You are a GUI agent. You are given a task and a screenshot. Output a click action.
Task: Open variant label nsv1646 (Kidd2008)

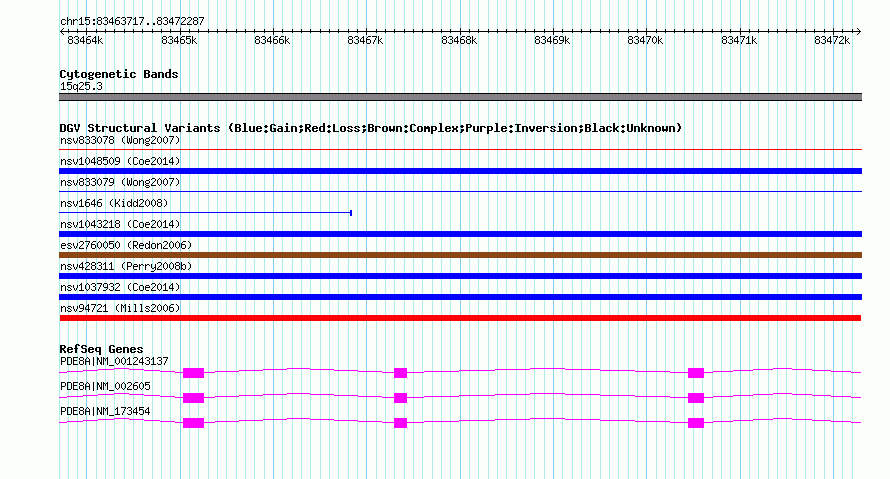tap(114, 203)
